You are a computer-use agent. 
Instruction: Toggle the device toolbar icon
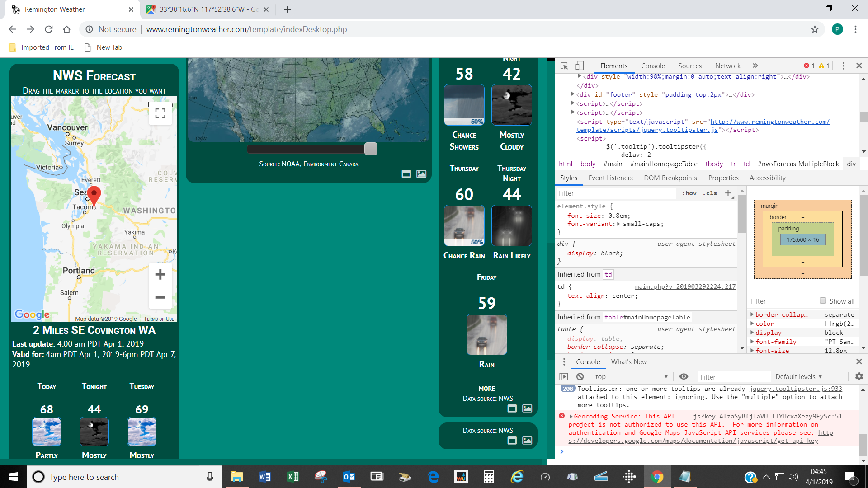(x=579, y=66)
